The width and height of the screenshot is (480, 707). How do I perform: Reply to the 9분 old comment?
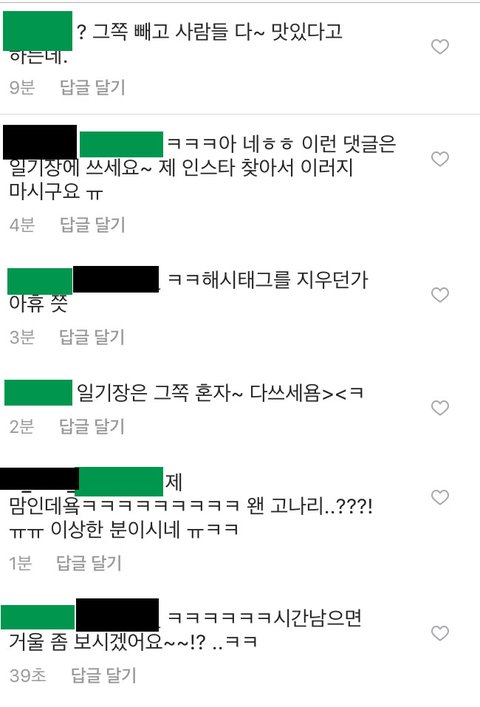(92, 87)
